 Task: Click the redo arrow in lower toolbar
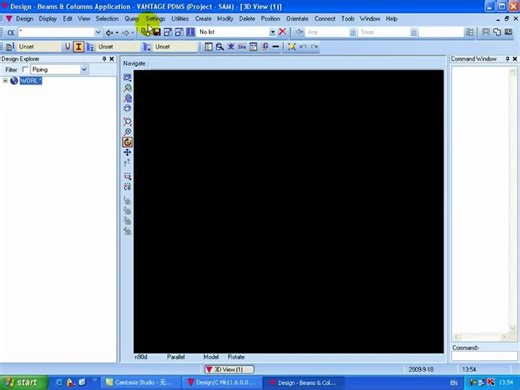pyautogui.click(x=314, y=47)
